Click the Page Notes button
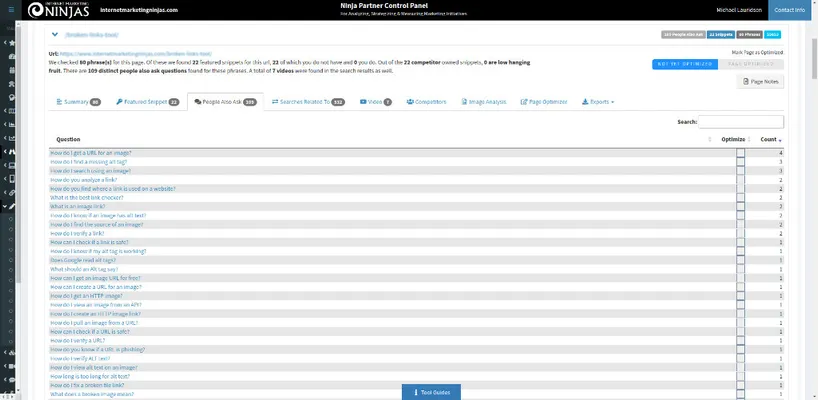Viewport: 818px width, 400px height. 759,82
